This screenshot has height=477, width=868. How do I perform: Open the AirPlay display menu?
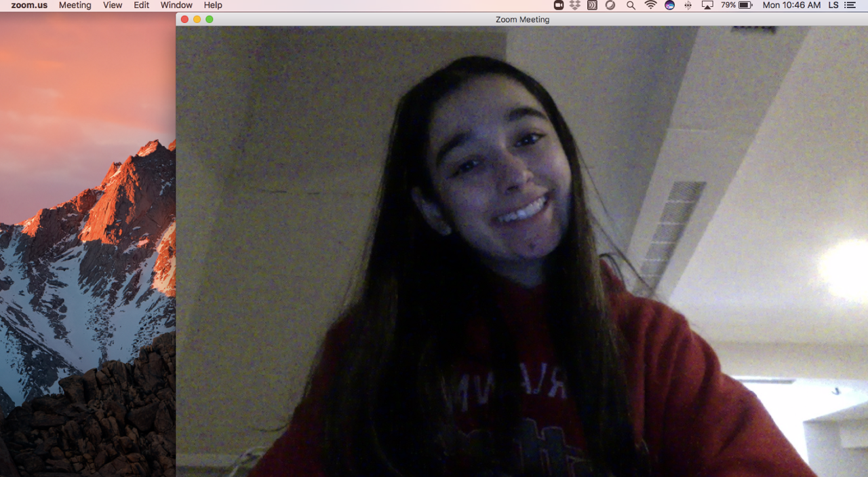pos(707,5)
